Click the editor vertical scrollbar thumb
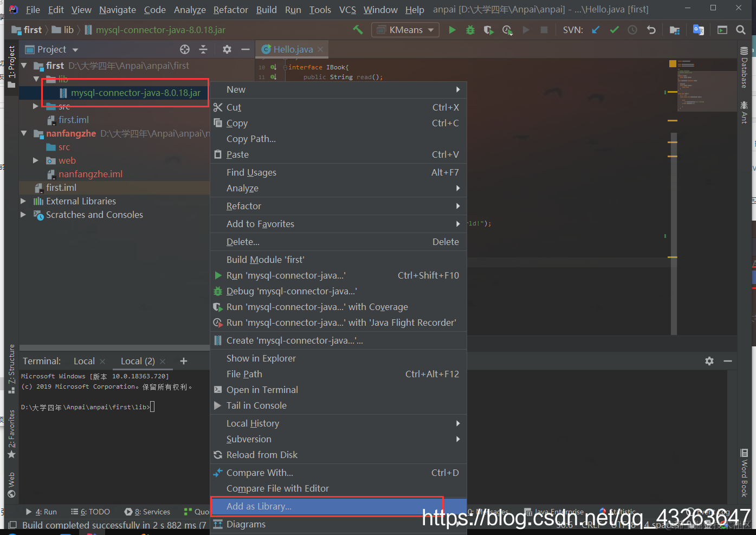The image size is (756, 535). 674,234
